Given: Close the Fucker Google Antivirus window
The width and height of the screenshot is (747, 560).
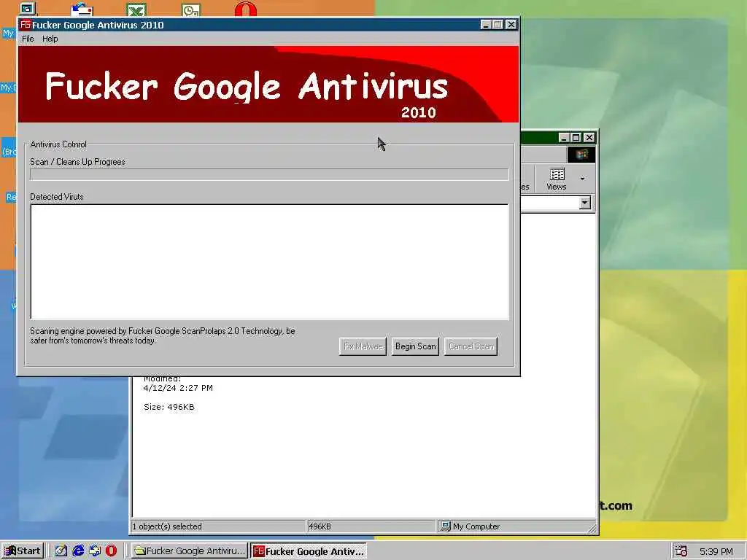Looking at the screenshot, I should 511,25.
